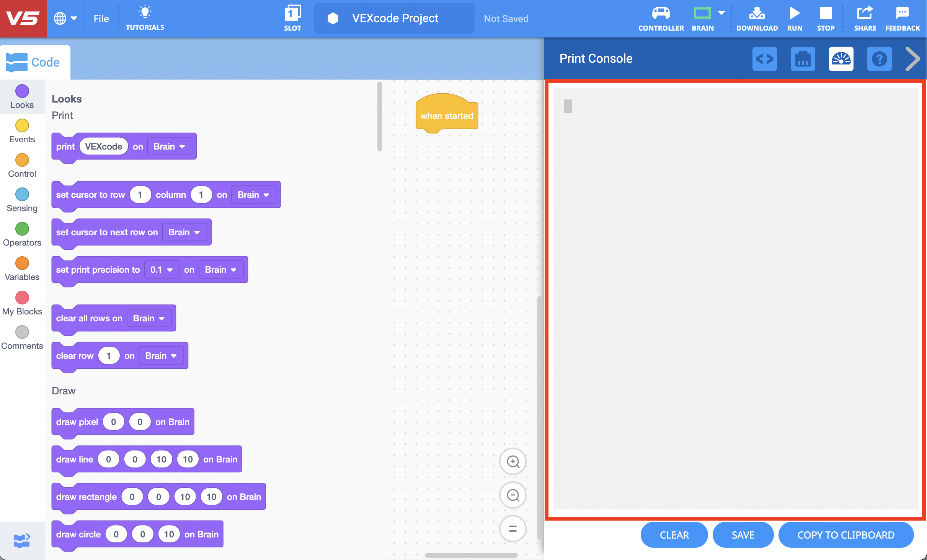927x560 pixels.
Task: Select the project Slot icon
Action: 292,18
